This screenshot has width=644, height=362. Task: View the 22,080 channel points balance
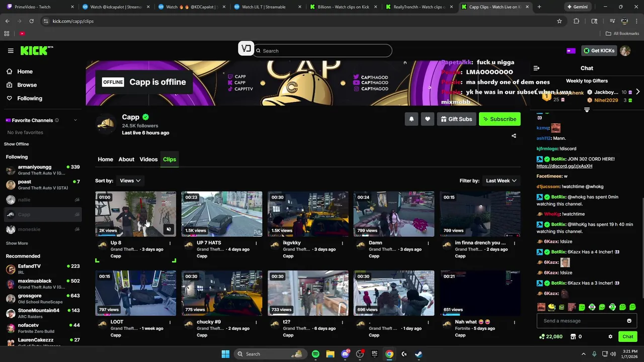click(550, 337)
